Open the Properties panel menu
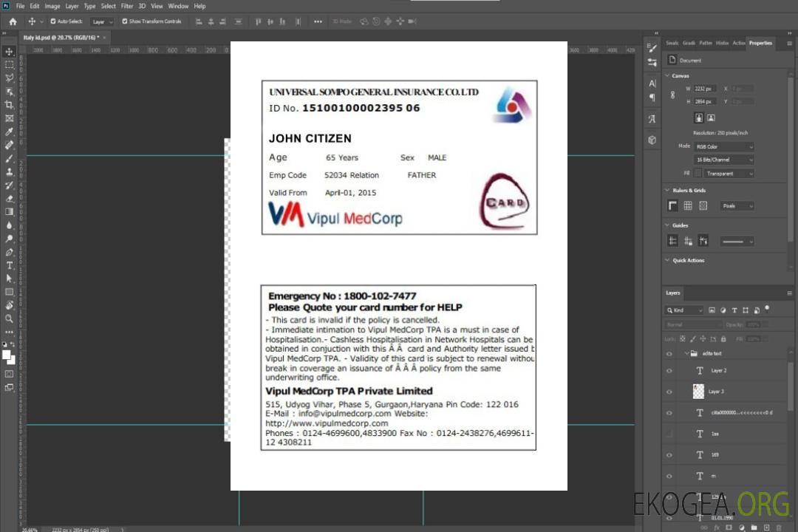798x532 pixels. click(789, 44)
